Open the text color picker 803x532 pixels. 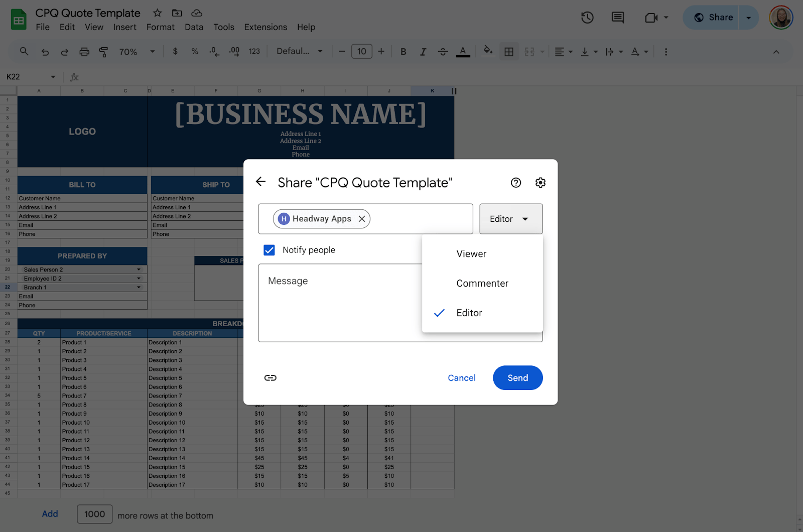click(x=463, y=52)
